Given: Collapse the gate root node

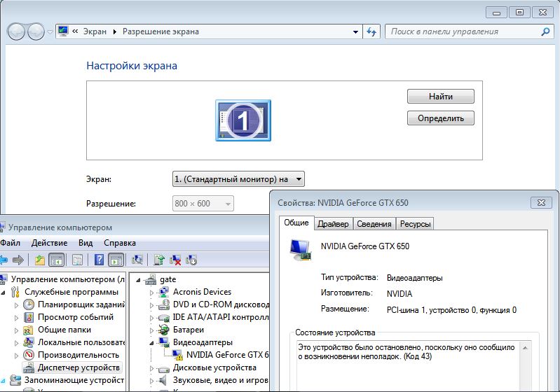Looking at the screenshot, I should click(138, 280).
